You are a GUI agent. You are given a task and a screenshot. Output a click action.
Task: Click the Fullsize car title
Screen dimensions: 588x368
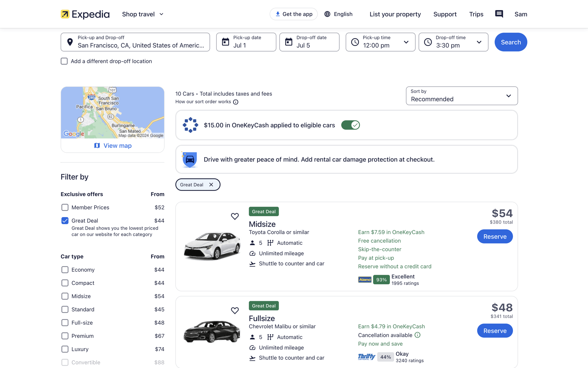pyautogui.click(x=262, y=318)
